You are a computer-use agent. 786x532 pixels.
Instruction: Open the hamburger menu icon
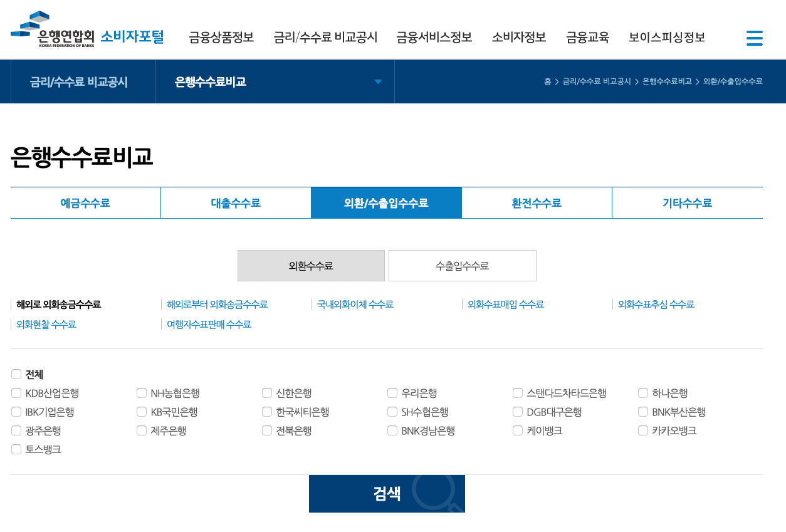(x=755, y=38)
